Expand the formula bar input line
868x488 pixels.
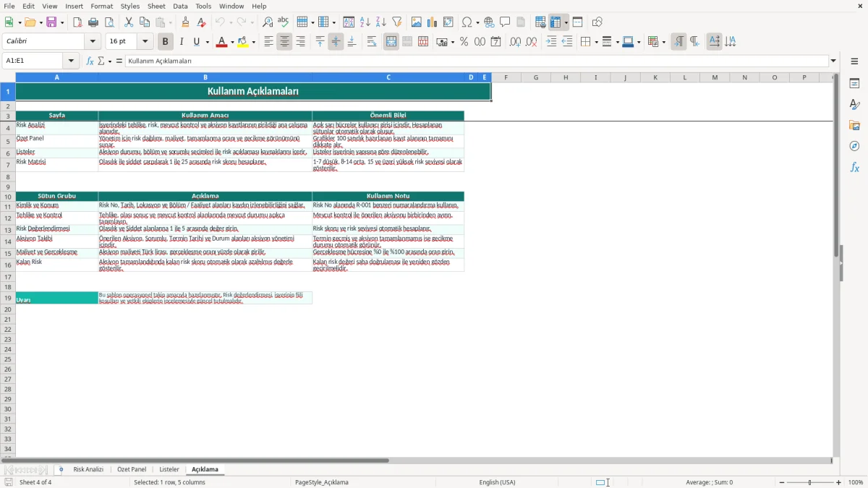click(833, 61)
